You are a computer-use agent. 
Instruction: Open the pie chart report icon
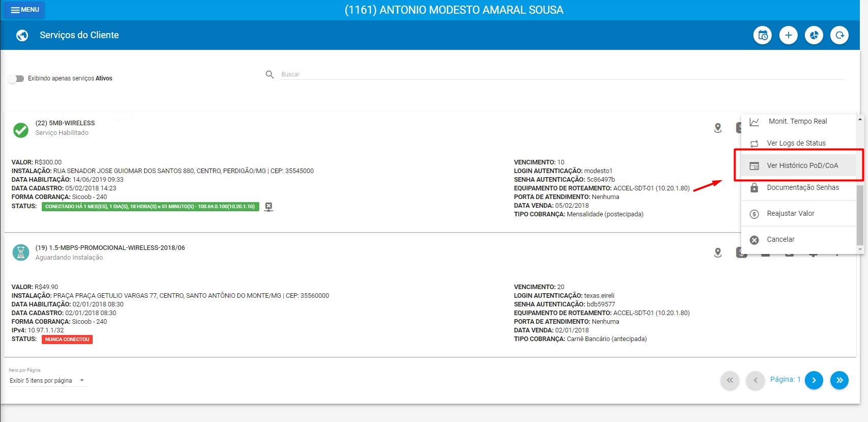tap(814, 35)
